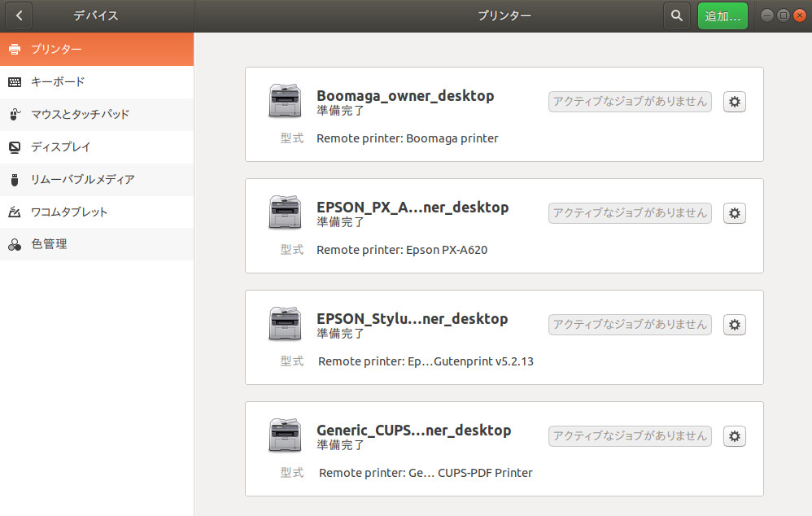Show jobs button for Boomaga_owner_desktop
This screenshot has width=812, height=516.
coord(630,102)
